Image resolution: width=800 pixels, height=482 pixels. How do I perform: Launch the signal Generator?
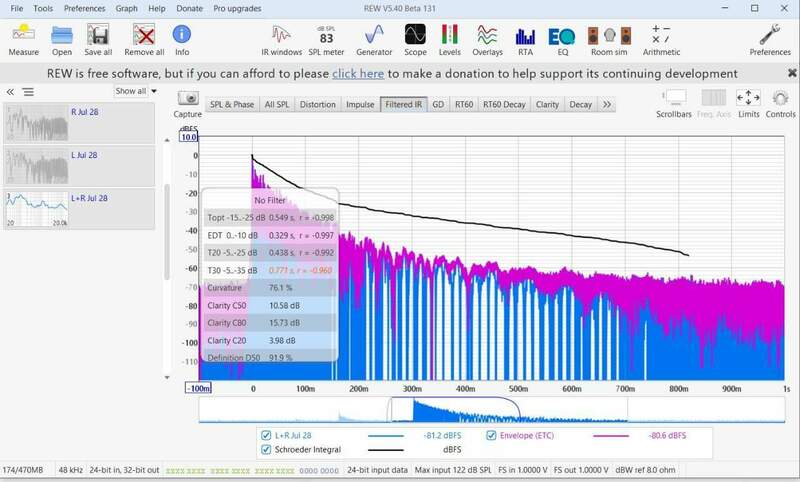[x=374, y=40]
